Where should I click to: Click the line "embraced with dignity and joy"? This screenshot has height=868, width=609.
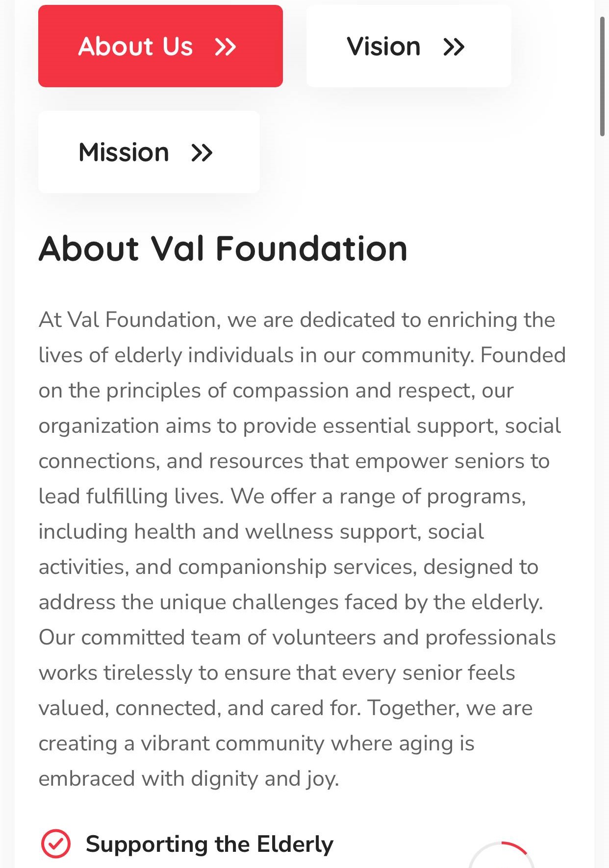pos(189,779)
